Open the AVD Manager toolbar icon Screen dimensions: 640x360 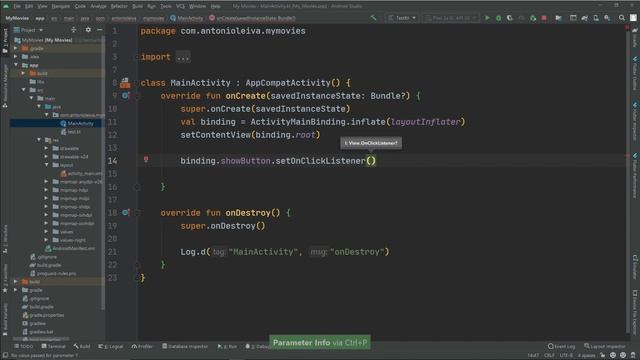tap(596, 18)
